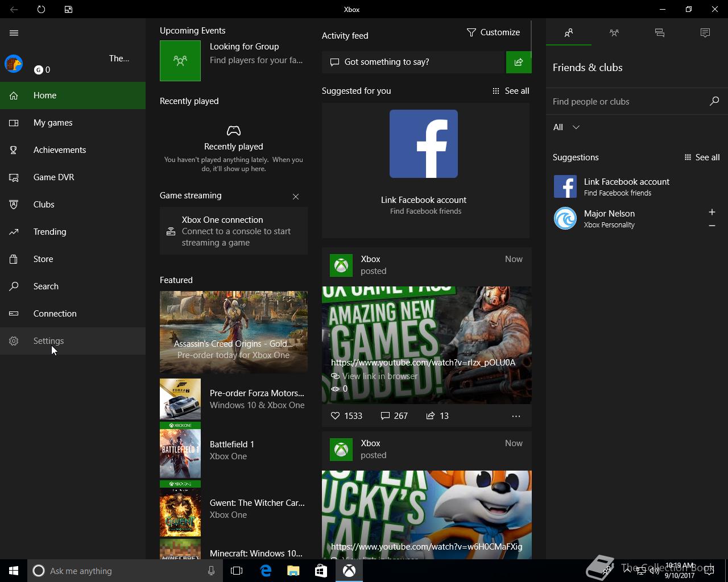
Task: Click the Find people or clubs field
Action: (628, 102)
